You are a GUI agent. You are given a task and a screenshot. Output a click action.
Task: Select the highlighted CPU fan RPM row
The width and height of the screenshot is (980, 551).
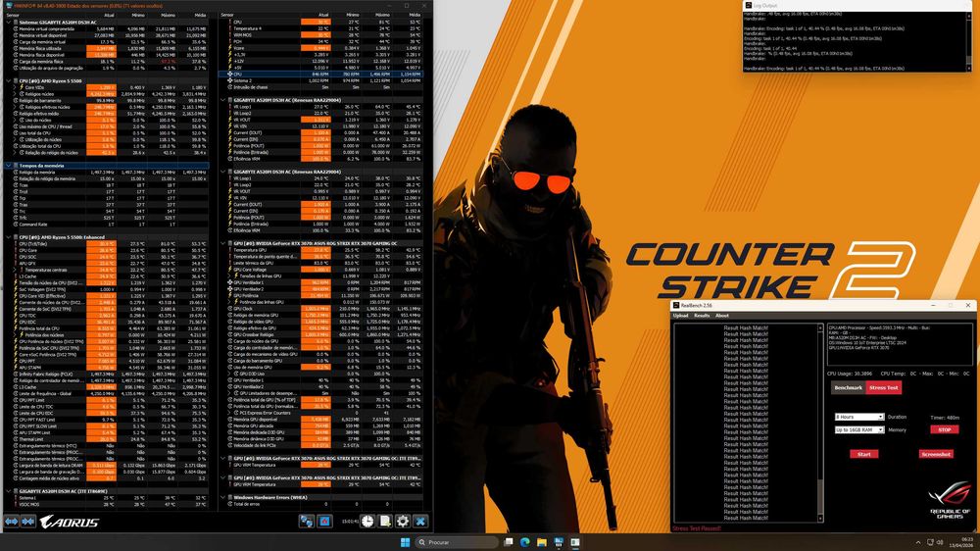321,74
